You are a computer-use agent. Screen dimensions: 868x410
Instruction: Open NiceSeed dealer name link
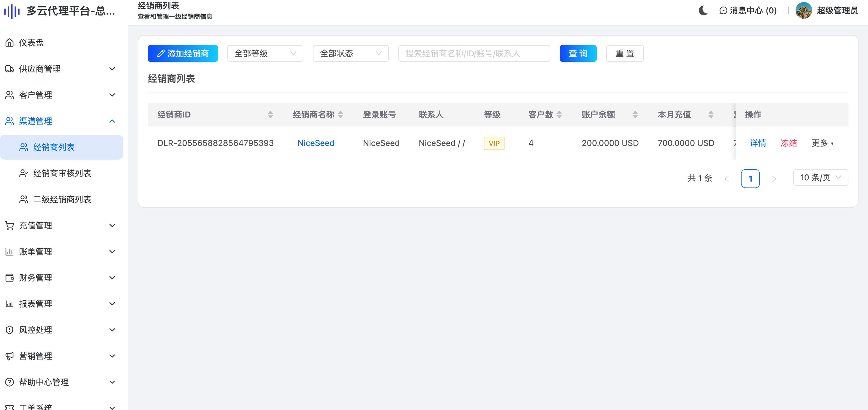pyautogui.click(x=316, y=143)
